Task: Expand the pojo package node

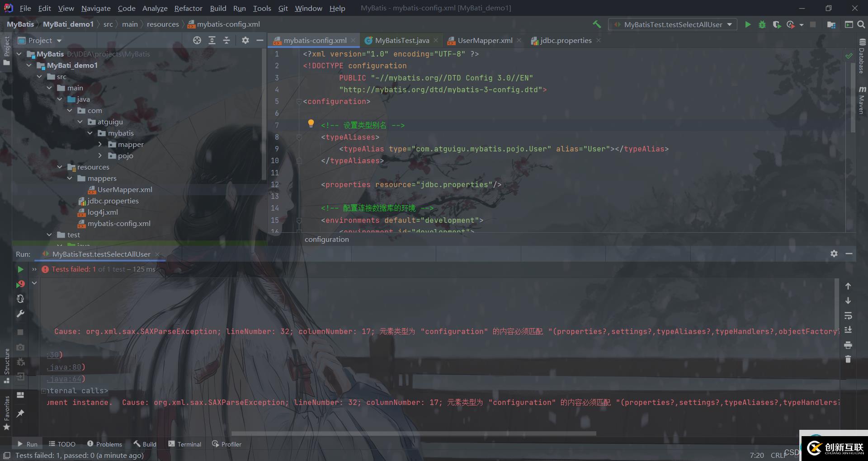Action: (x=100, y=155)
